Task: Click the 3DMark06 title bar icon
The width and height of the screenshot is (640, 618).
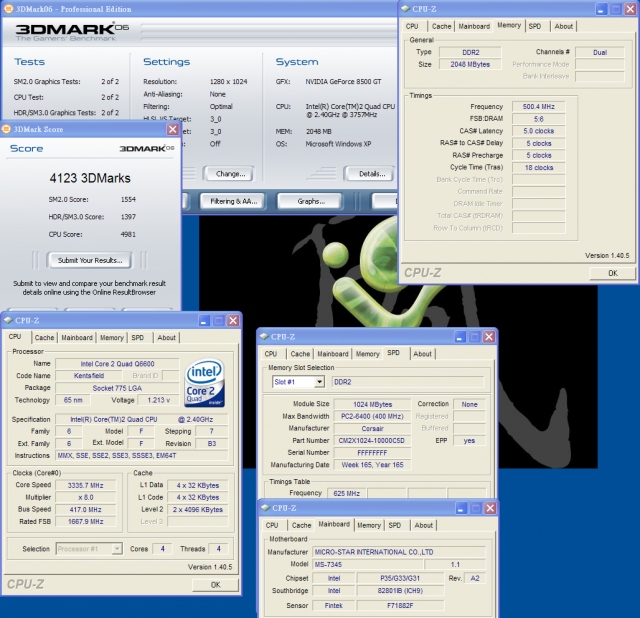Action: point(8,9)
